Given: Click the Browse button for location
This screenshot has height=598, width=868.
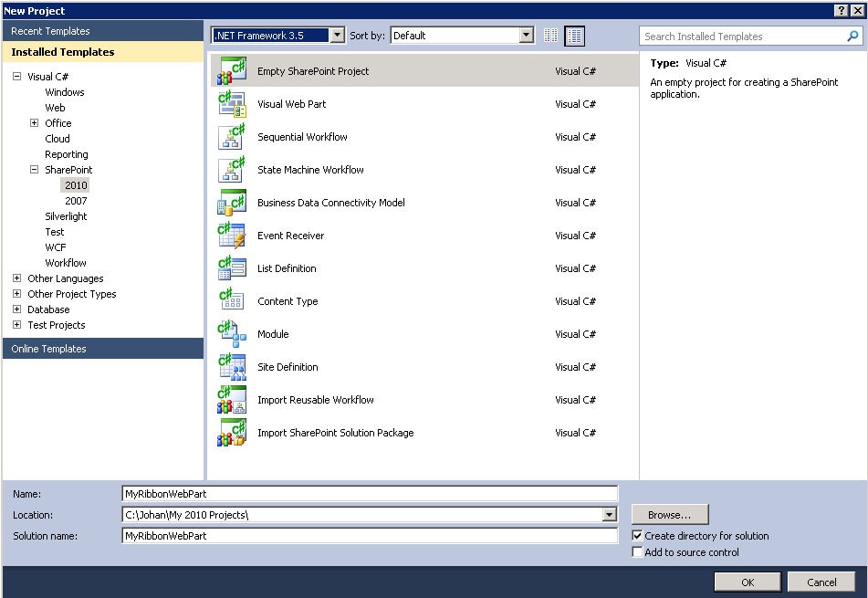Looking at the screenshot, I should (x=670, y=514).
